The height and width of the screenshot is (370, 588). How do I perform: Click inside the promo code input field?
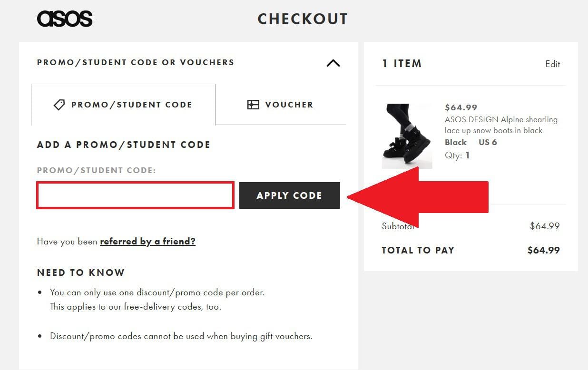(135, 195)
